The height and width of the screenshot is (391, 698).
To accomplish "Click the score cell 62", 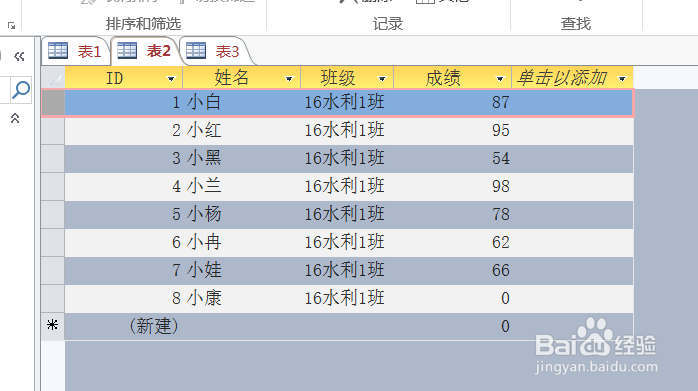I will coord(453,243).
